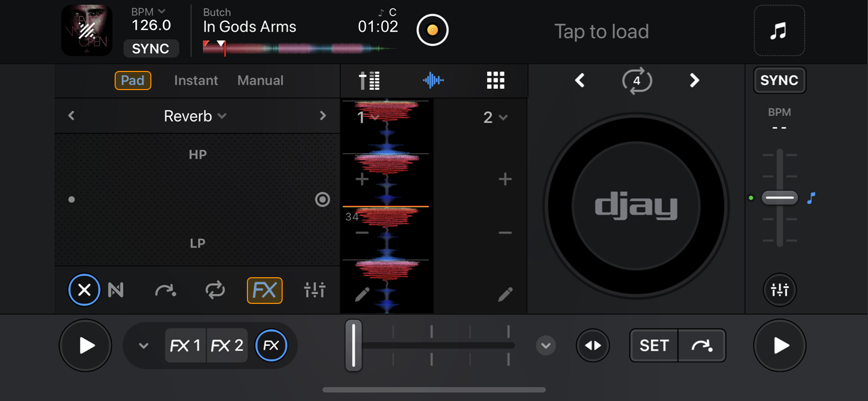The height and width of the screenshot is (401, 868).
Task: Jump to the cue point on the right deck
Action: [702, 346]
